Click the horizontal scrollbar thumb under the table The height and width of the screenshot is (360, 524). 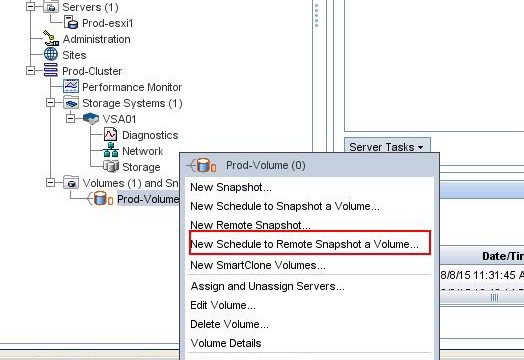tap(482, 297)
